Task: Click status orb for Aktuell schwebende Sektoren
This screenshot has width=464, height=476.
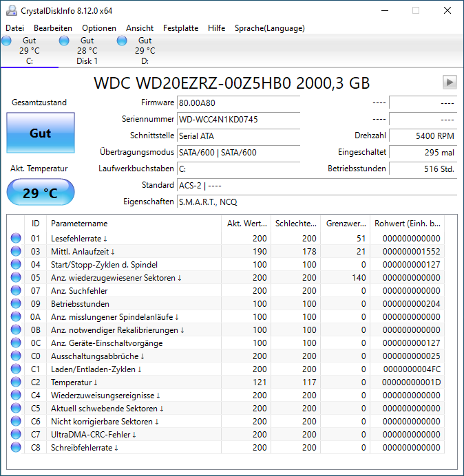Action: click(16, 408)
